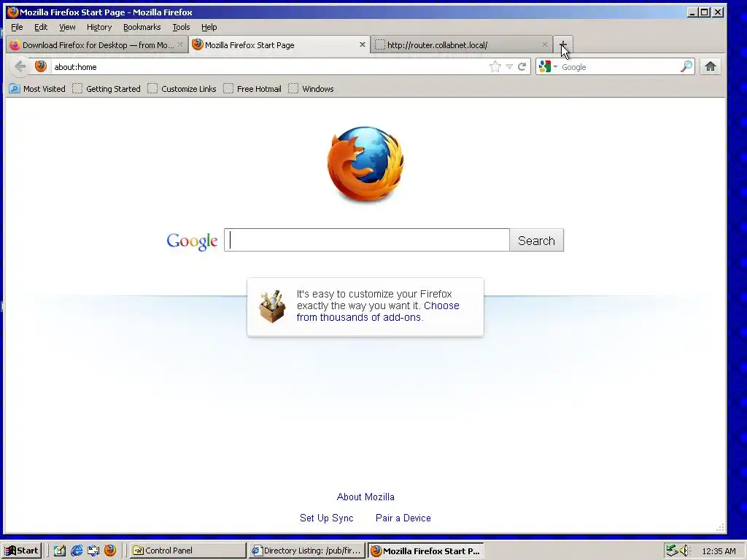The width and height of the screenshot is (747, 560).
Task: Click the window resize grip in the corner
Action: 720,527
